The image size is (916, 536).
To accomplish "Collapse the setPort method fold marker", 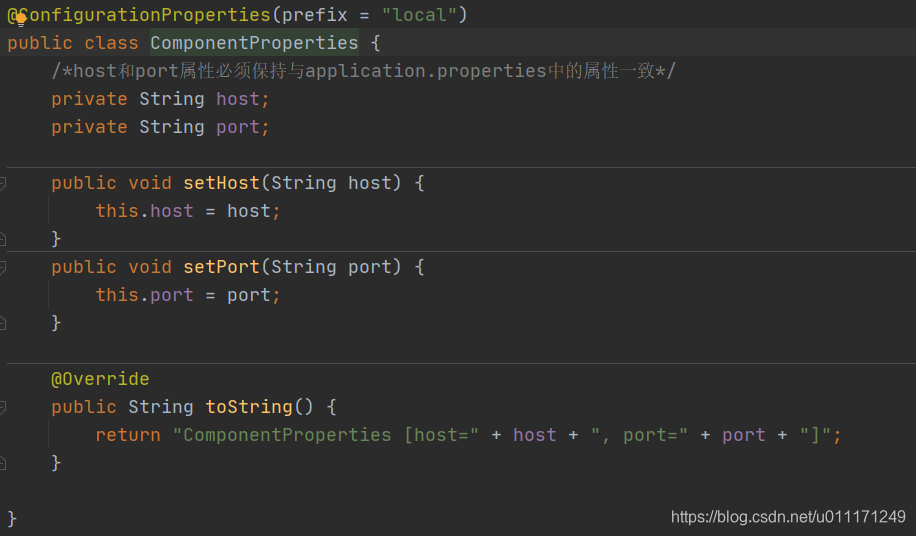I will (x=2, y=267).
